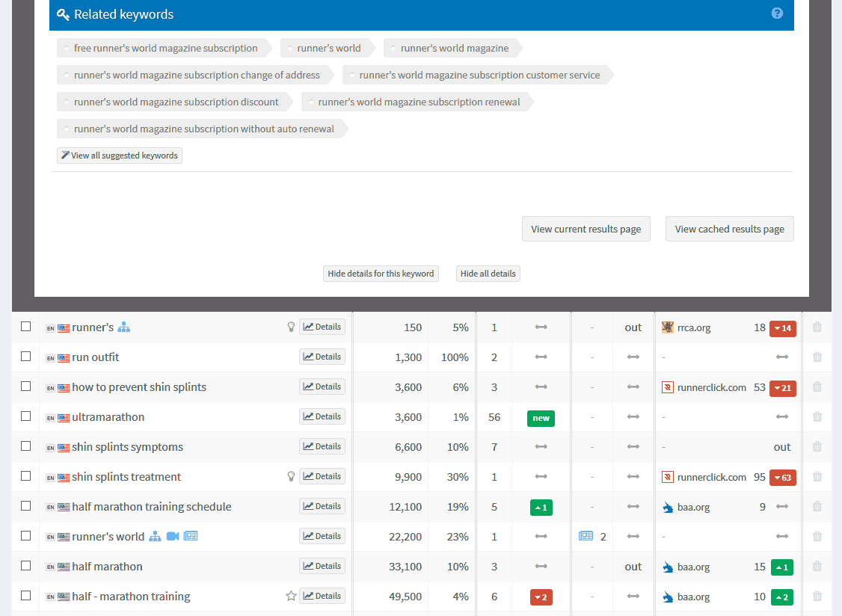Click "View all suggested keywords"
842x616 pixels.
coord(119,155)
